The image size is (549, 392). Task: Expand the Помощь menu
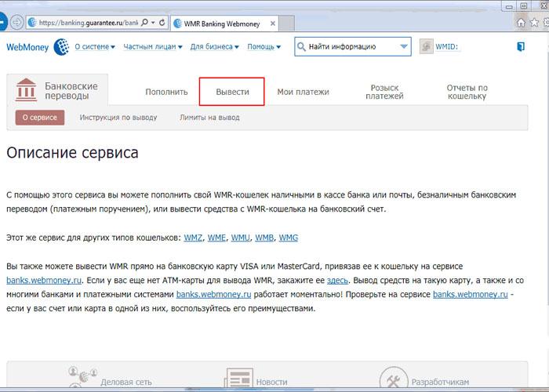tap(264, 46)
